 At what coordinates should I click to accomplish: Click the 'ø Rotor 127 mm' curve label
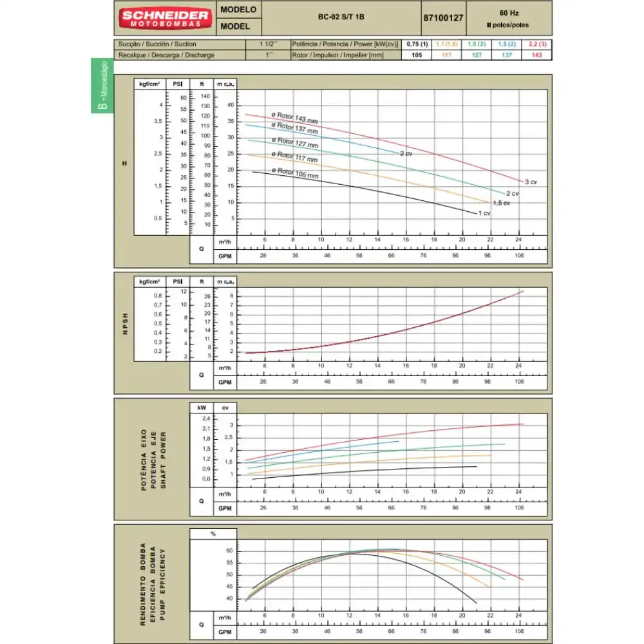(294, 142)
